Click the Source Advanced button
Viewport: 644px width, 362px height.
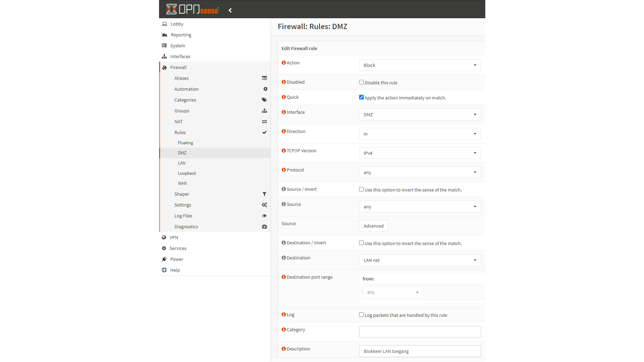(374, 226)
